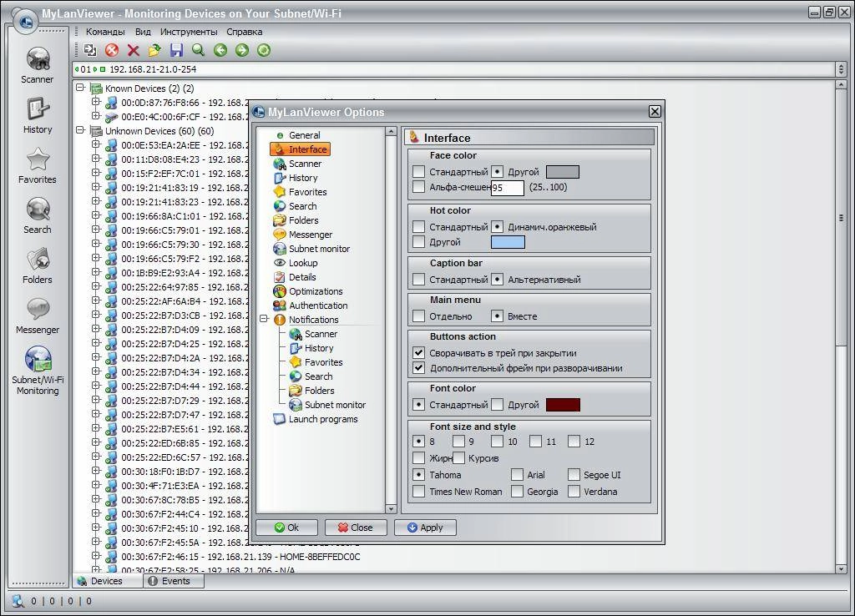Click the alpha blending value field
This screenshot has height=616, width=855.
point(507,188)
